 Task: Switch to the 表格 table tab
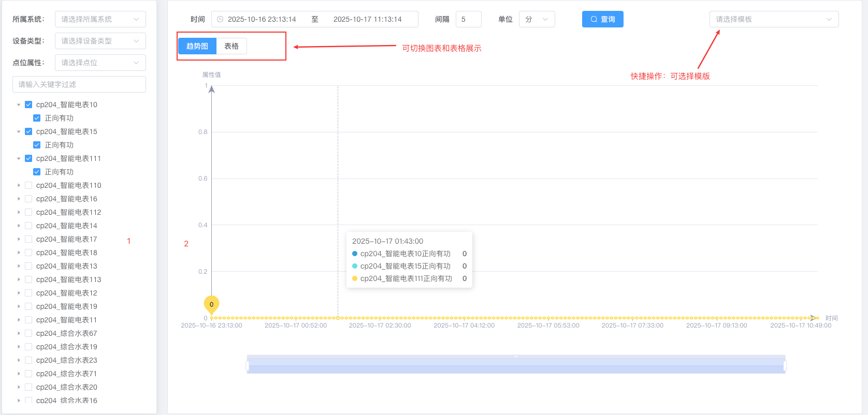pos(232,46)
